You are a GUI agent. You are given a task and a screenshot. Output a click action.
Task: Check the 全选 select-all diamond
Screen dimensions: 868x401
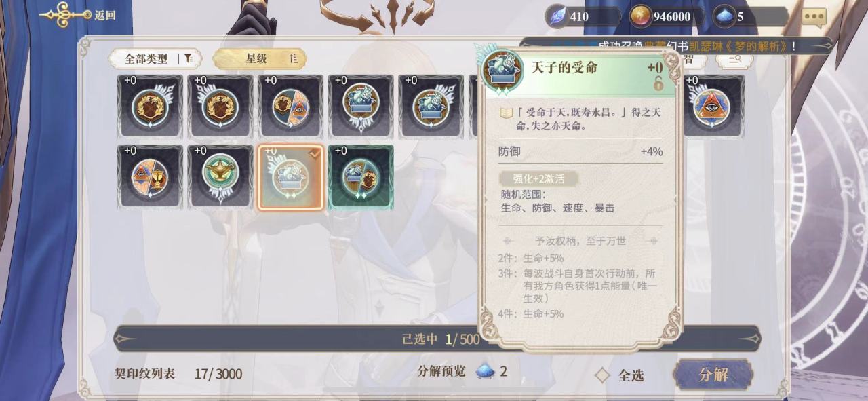602,375
